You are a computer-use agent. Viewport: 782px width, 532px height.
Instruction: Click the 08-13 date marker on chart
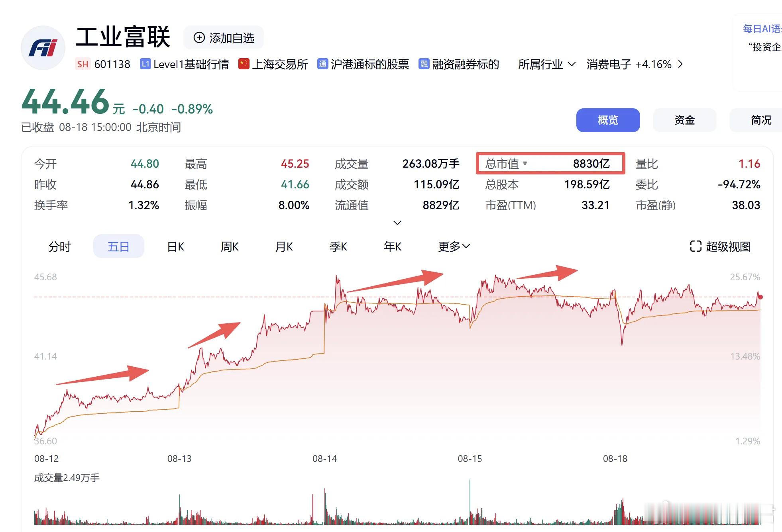tap(179, 459)
